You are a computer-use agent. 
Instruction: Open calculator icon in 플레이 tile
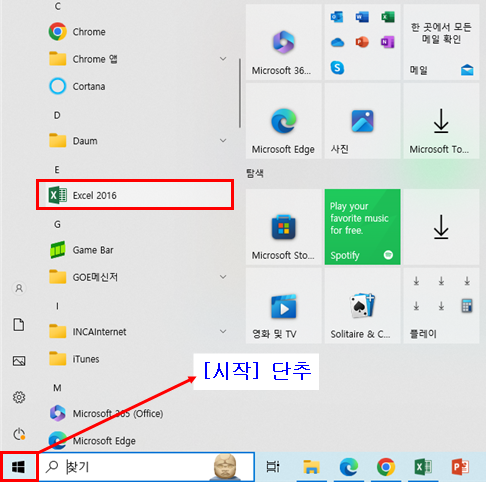click(467, 306)
